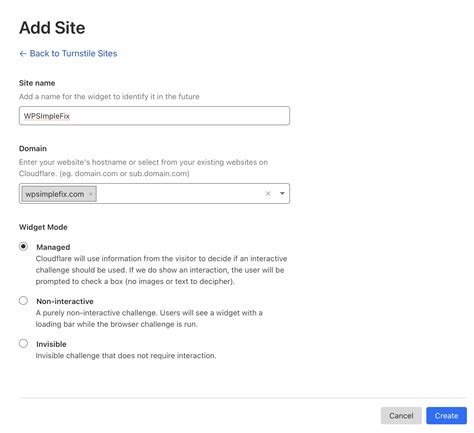Click the Managed option label
The image size is (474, 433).
click(53, 247)
